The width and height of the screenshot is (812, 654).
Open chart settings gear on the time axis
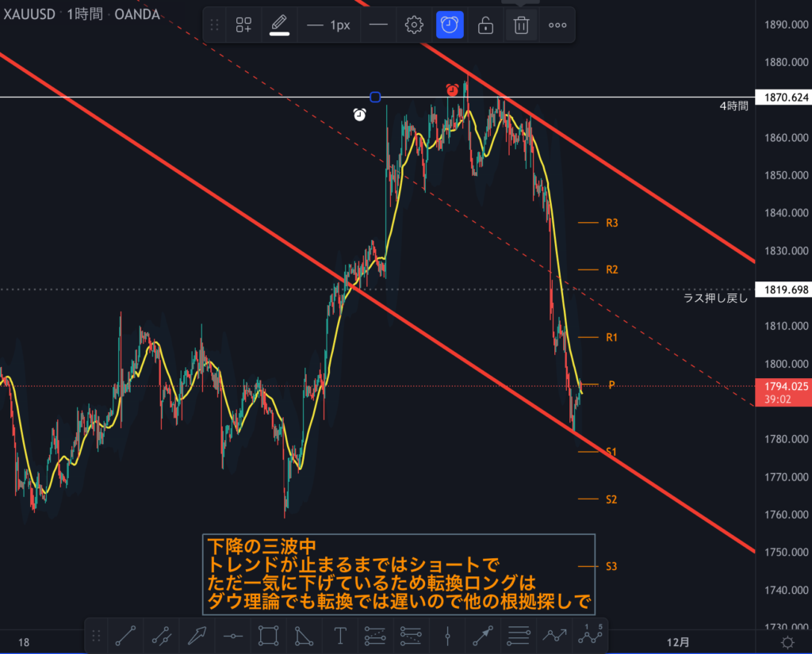click(787, 643)
